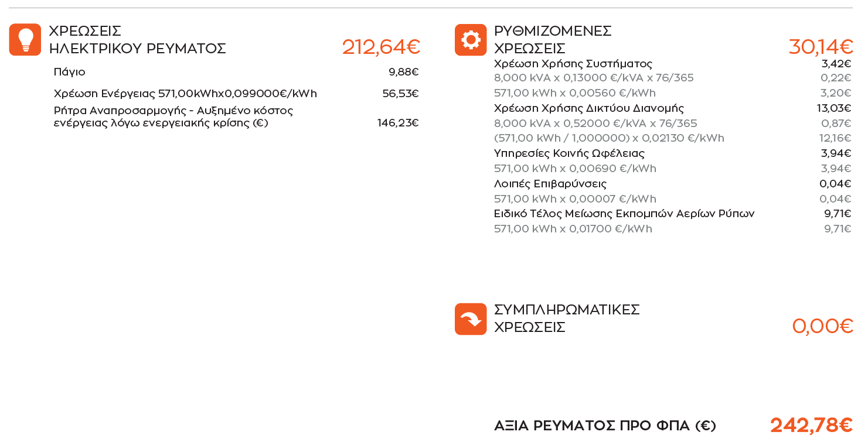The height and width of the screenshot is (435, 868).
Task: Click the 30,14€ regulated charges total
Action: tap(821, 47)
